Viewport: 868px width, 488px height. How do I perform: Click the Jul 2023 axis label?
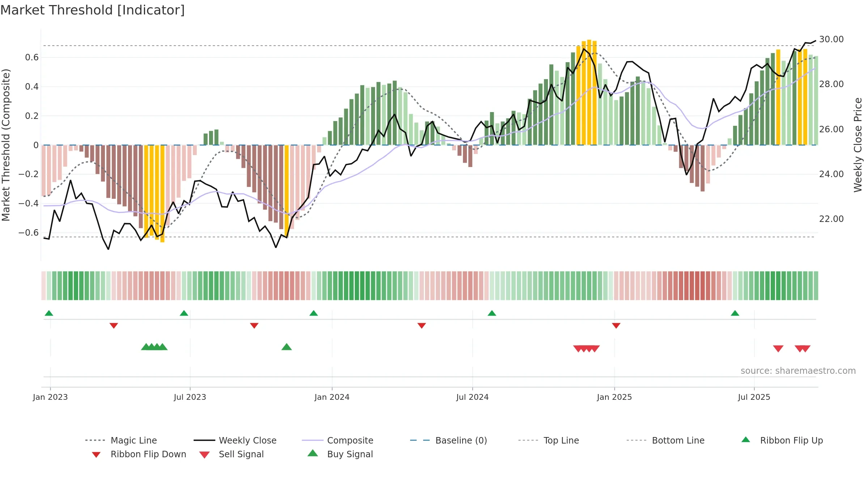(x=190, y=397)
